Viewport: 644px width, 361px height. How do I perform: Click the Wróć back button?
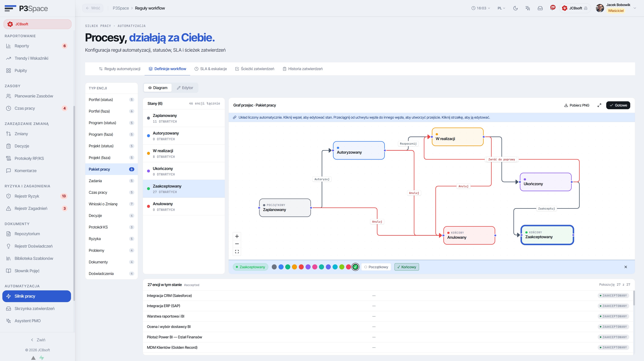[93, 8]
